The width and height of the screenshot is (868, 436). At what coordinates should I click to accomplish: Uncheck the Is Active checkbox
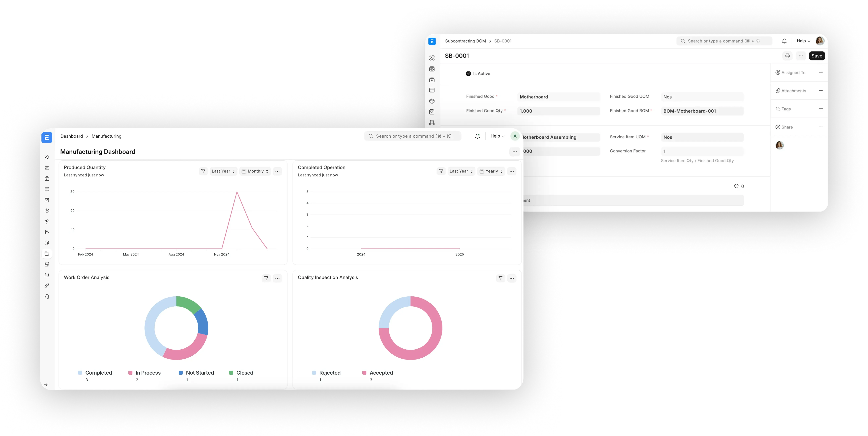point(468,73)
